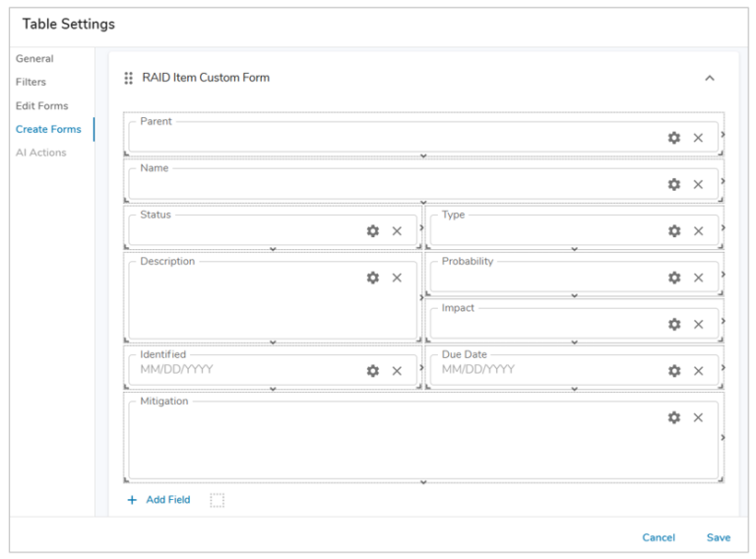Click bottom chevron under Identified field
756x559 pixels.
pyautogui.click(x=273, y=389)
